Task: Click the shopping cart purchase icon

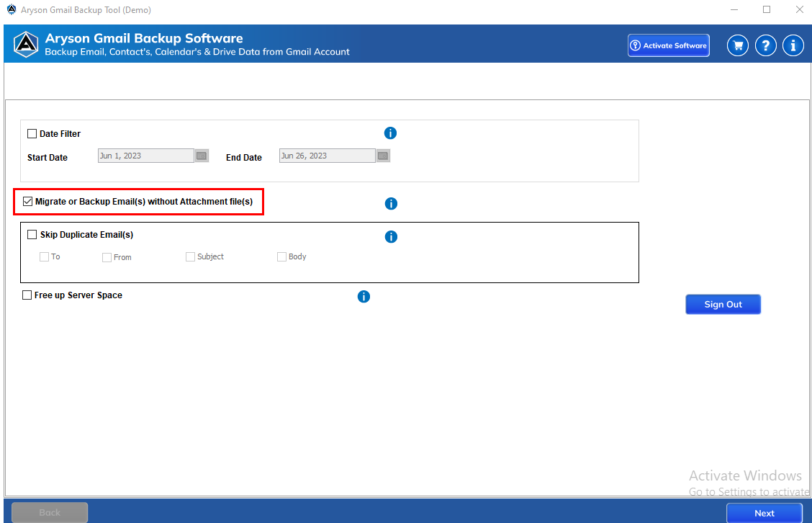Action: tap(737, 45)
